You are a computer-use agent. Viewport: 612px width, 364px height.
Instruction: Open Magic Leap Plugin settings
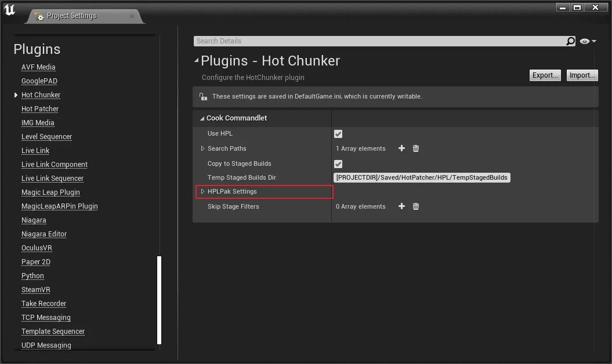(50, 192)
